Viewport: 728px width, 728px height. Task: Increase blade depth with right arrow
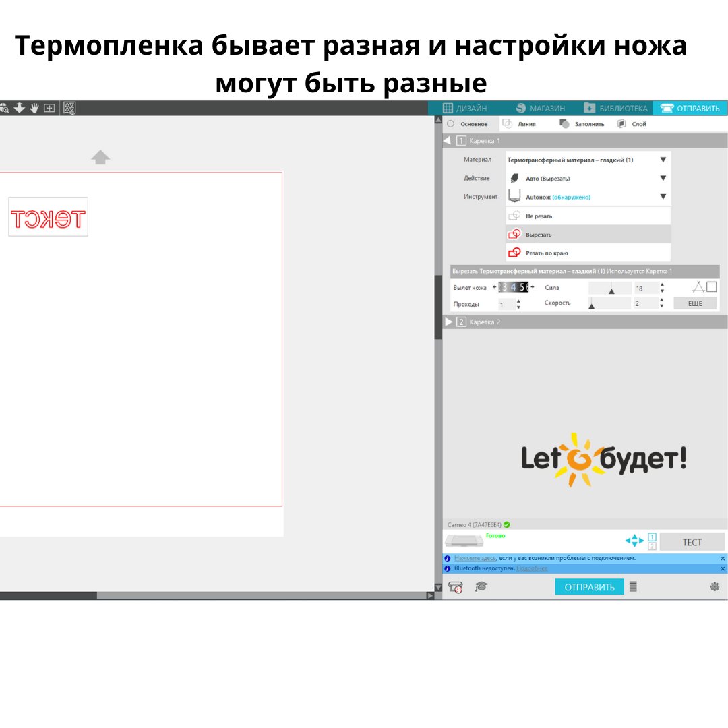pos(533,287)
